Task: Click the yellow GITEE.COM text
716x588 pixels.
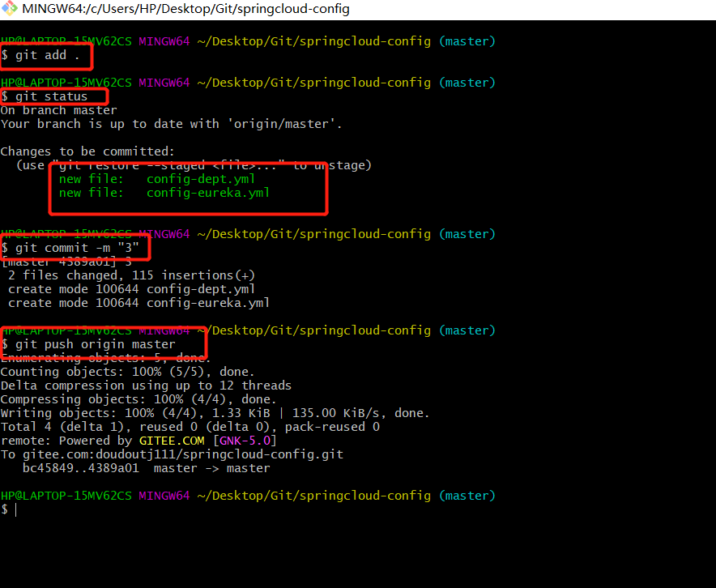Action: 172,441
